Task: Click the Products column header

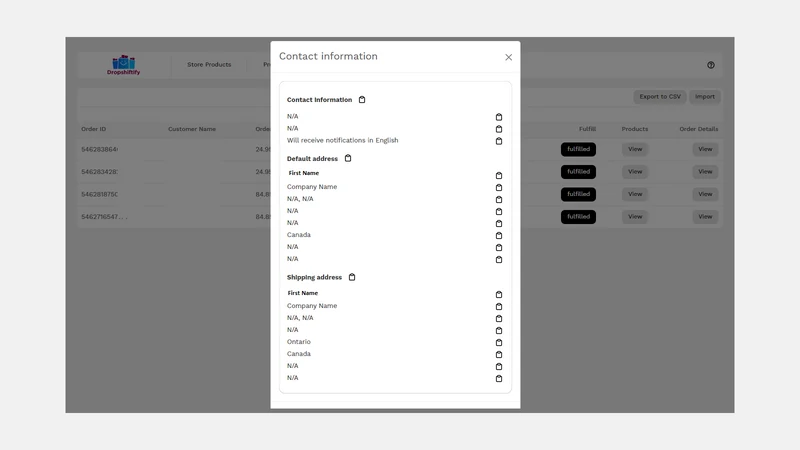Action: point(635,129)
